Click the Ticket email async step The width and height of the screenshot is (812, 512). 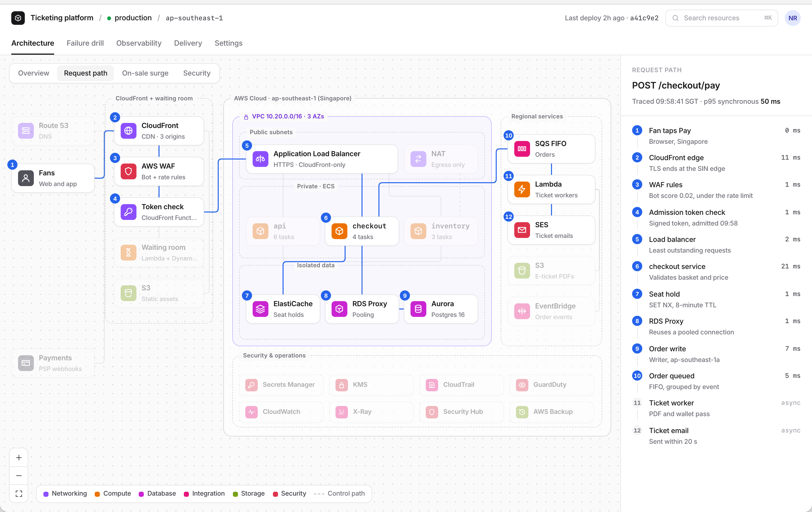[716, 436]
